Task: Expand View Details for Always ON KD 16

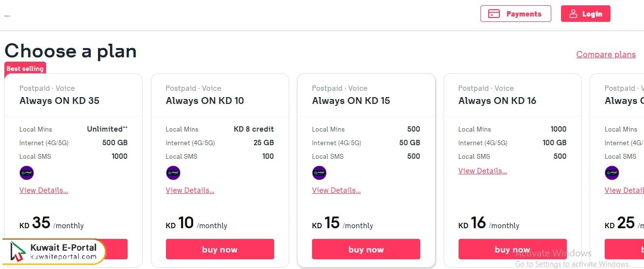Action: 482,171
